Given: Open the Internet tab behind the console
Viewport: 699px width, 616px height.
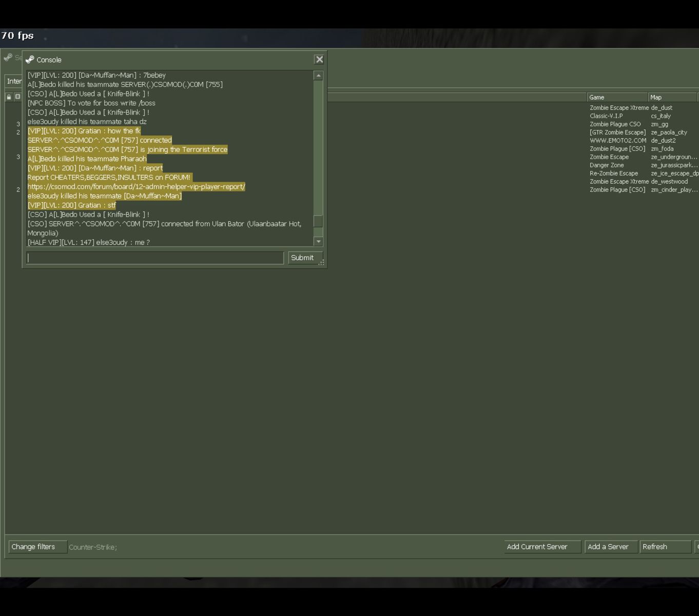Looking at the screenshot, I should pos(14,81).
